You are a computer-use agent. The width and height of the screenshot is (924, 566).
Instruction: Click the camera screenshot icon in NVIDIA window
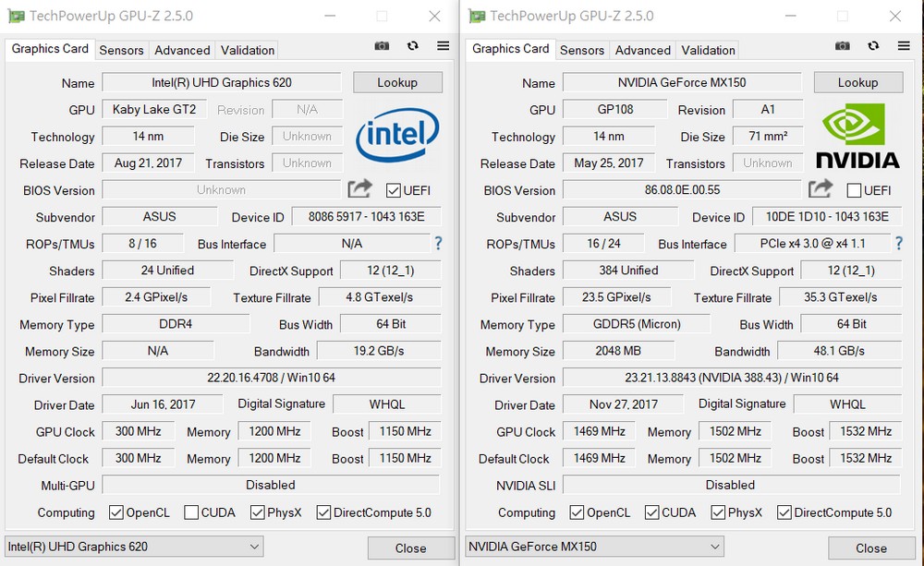click(842, 45)
